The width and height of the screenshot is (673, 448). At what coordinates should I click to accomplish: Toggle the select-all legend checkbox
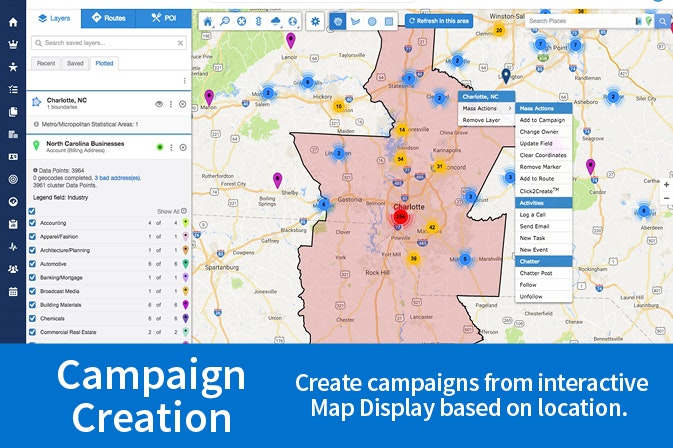[32, 211]
